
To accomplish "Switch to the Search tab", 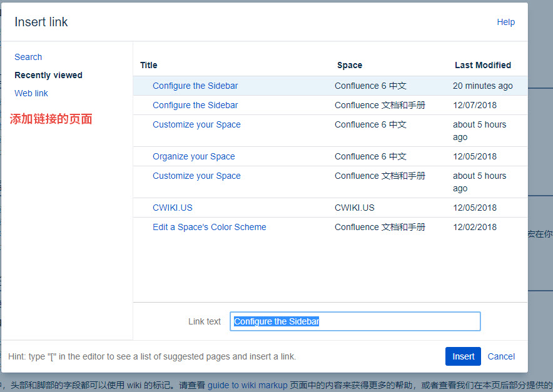I will [x=28, y=57].
